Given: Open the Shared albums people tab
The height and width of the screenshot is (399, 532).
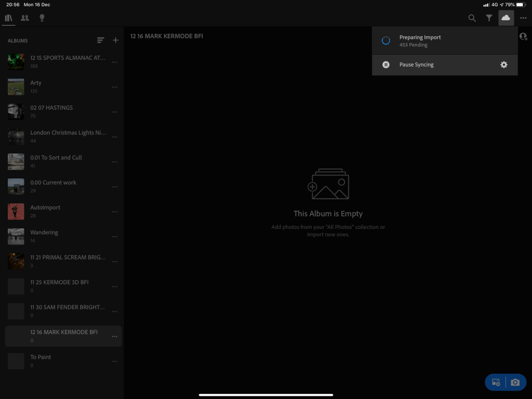Looking at the screenshot, I should click(25, 18).
